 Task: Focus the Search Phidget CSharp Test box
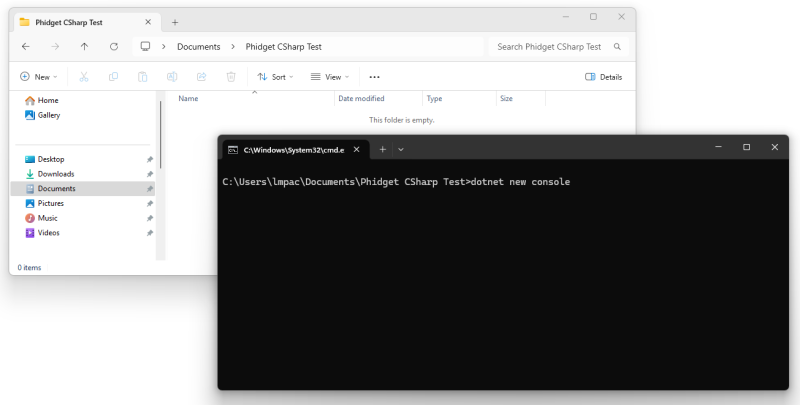[558, 46]
